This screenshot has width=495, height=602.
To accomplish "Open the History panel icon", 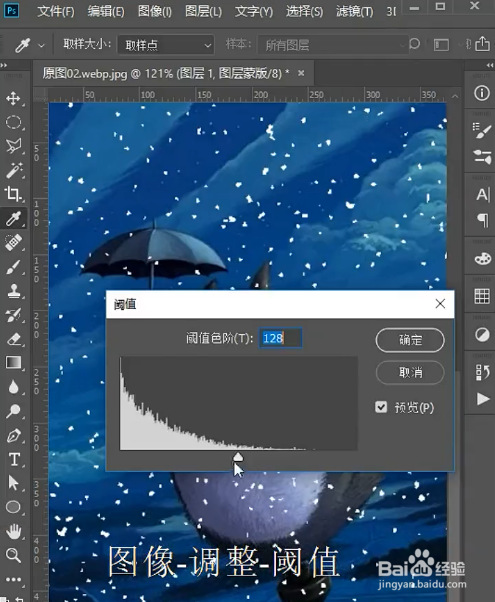I will click(x=482, y=372).
